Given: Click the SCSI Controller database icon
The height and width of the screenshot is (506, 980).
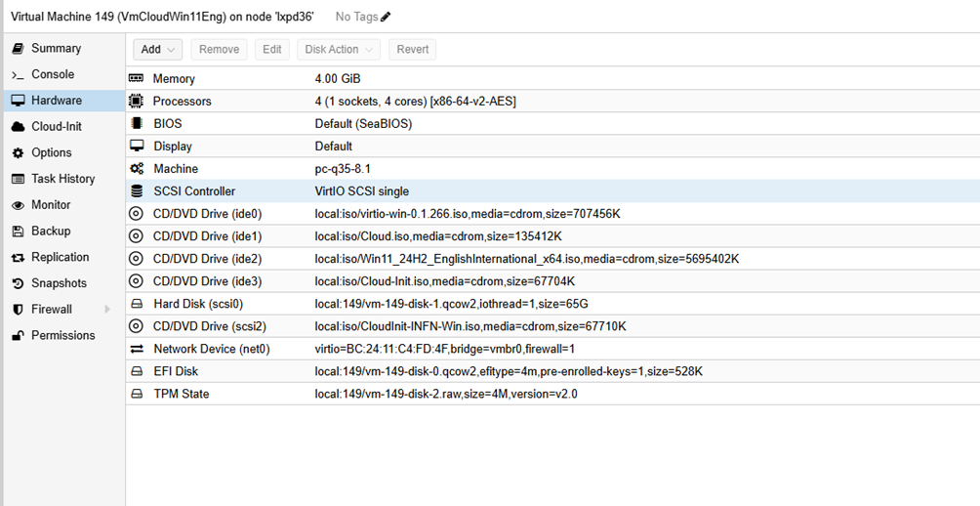Looking at the screenshot, I should tap(137, 191).
